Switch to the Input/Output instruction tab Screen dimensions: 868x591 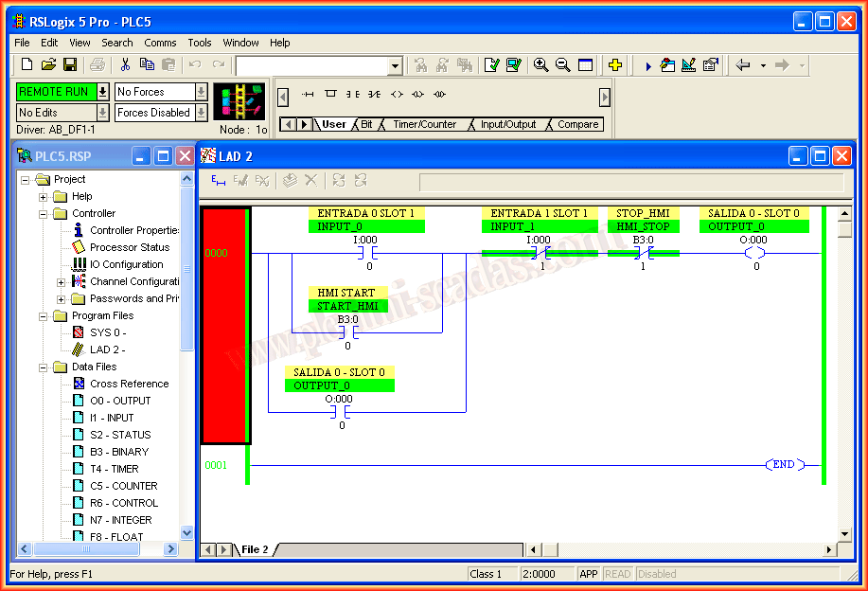[x=507, y=125]
